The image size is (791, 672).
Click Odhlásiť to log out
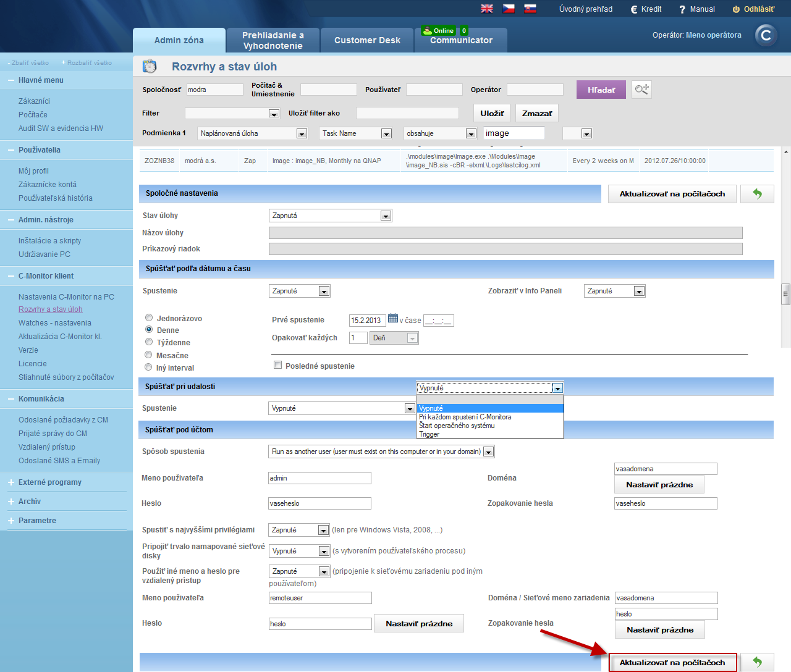(x=753, y=9)
